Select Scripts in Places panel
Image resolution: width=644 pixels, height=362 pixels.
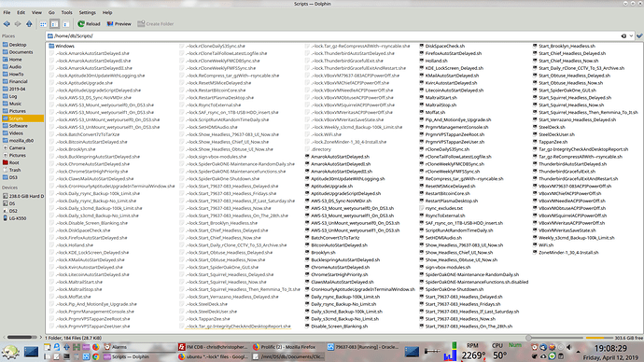point(22,118)
